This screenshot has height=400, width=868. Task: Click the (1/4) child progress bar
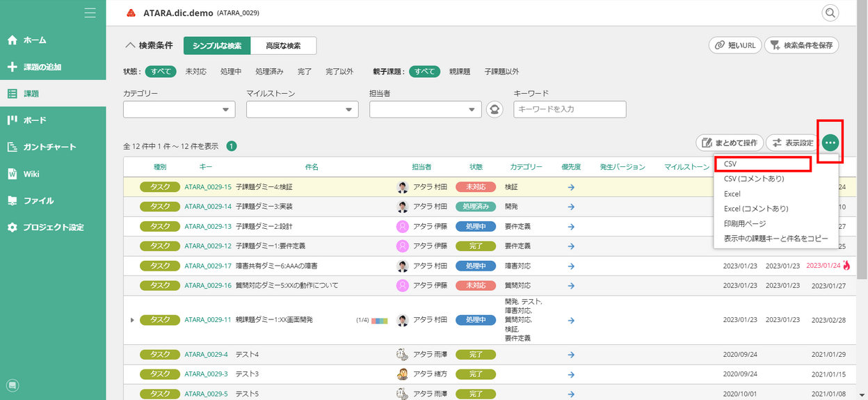tap(380, 321)
